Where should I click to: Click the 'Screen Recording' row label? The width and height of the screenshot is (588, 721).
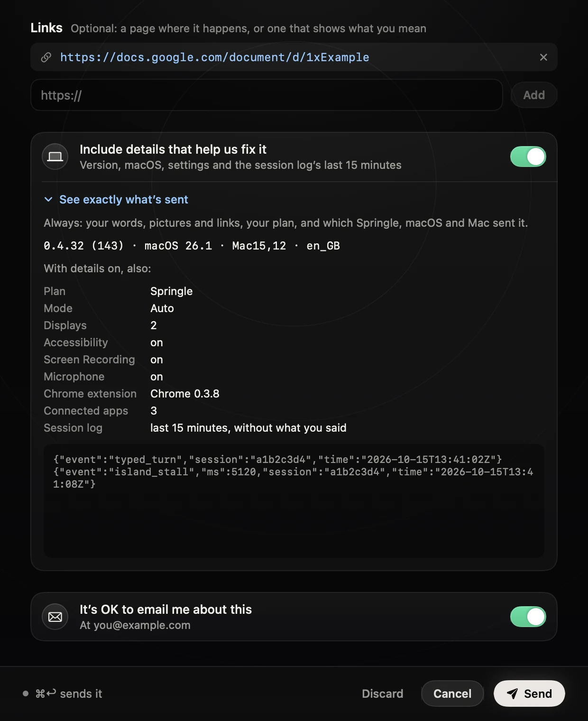[89, 360]
